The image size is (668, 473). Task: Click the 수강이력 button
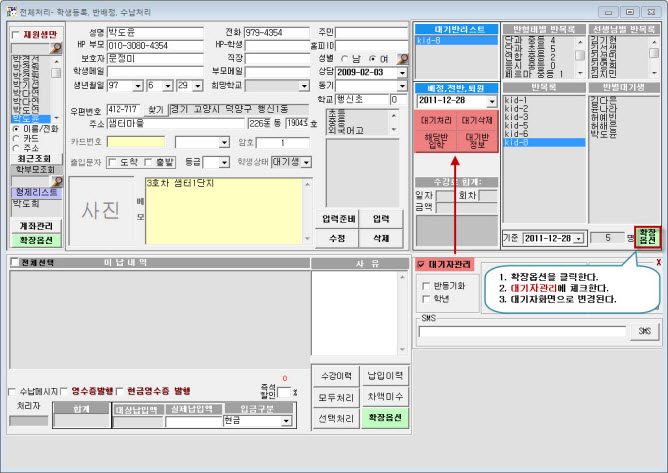334,375
